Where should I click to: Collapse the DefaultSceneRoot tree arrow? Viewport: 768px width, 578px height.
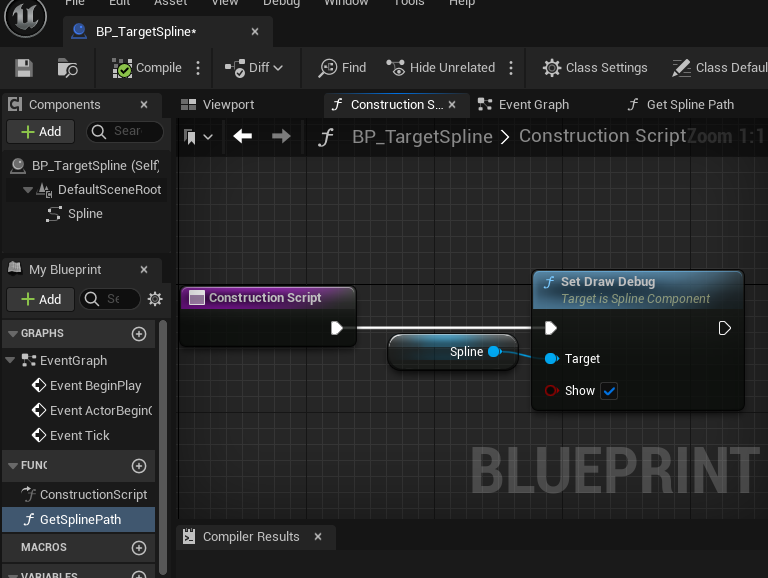[28, 190]
